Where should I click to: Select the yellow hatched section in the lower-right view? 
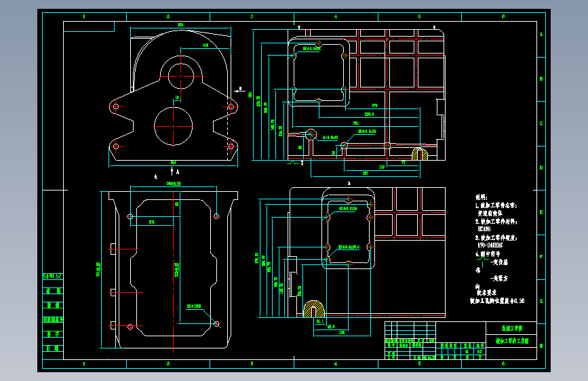(x=313, y=308)
